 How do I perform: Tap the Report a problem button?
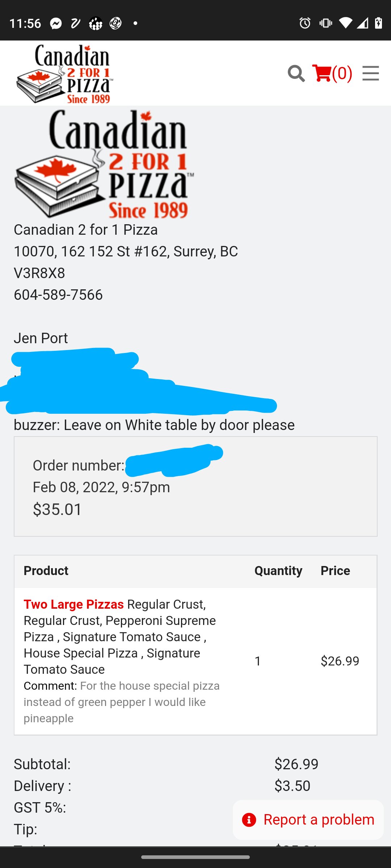(x=308, y=820)
